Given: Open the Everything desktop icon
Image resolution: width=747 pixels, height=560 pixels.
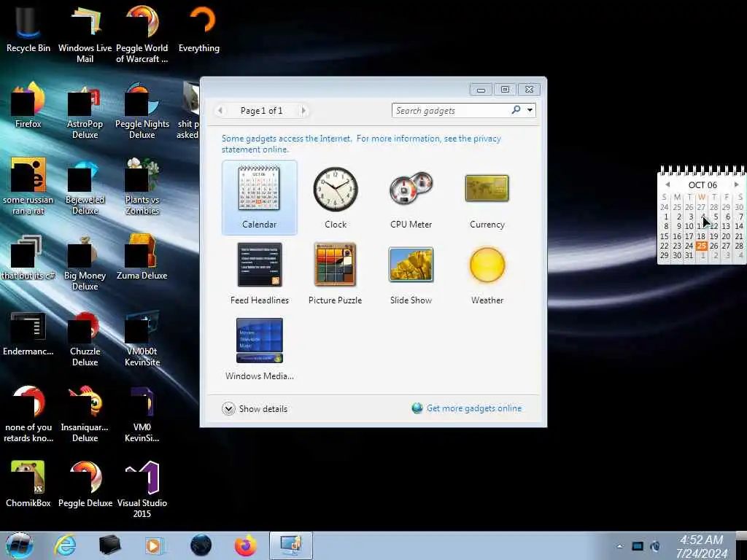Looking at the screenshot, I should [x=199, y=29].
